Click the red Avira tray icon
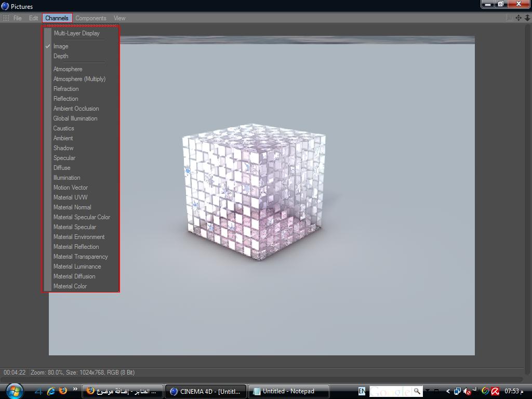 click(495, 391)
